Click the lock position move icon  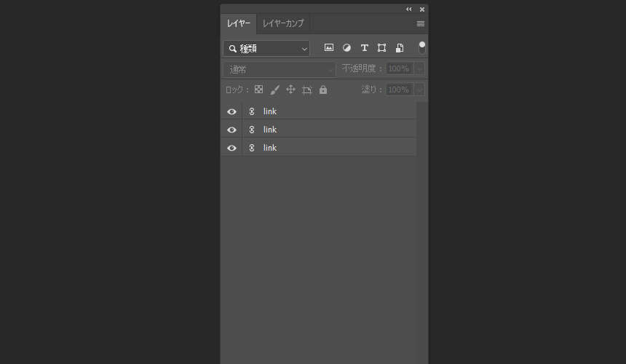coord(290,90)
